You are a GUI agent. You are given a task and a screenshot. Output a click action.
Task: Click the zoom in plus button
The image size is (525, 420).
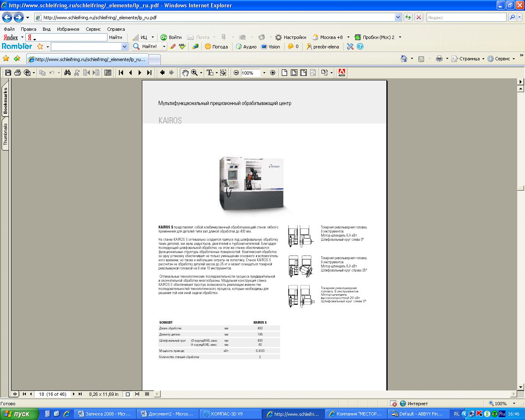pyautogui.click(x=273, y=73)
